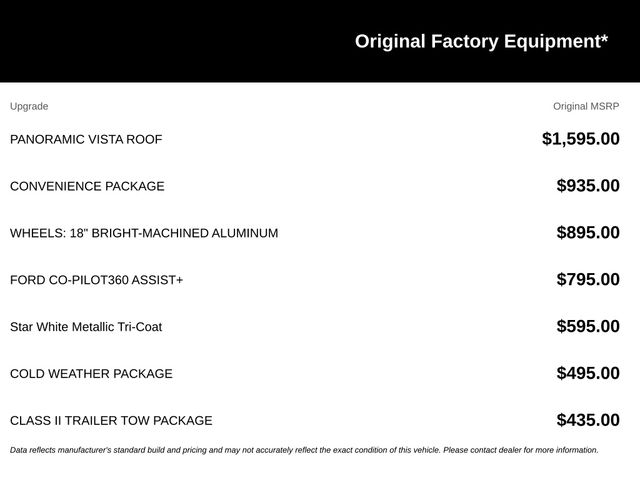This screenshot has height=480, width=640.
Task: Click the $895.00 price value
Action: coord(588,233)
